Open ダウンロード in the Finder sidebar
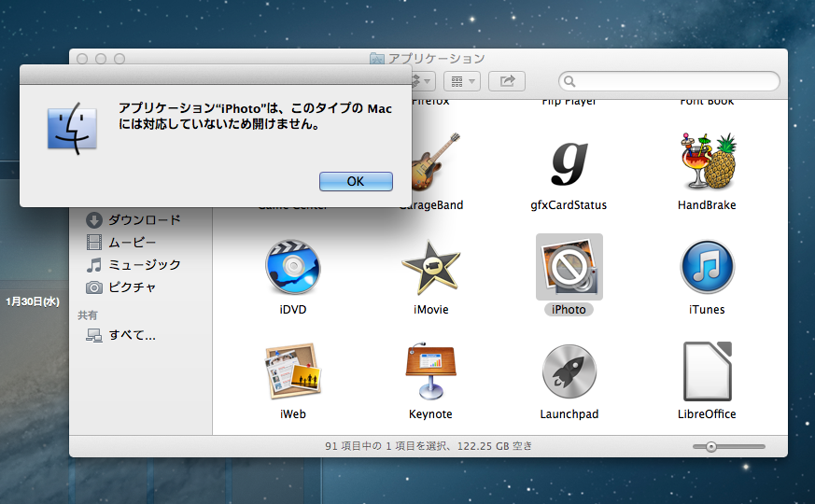815x504 pixels. coord(144,220)
